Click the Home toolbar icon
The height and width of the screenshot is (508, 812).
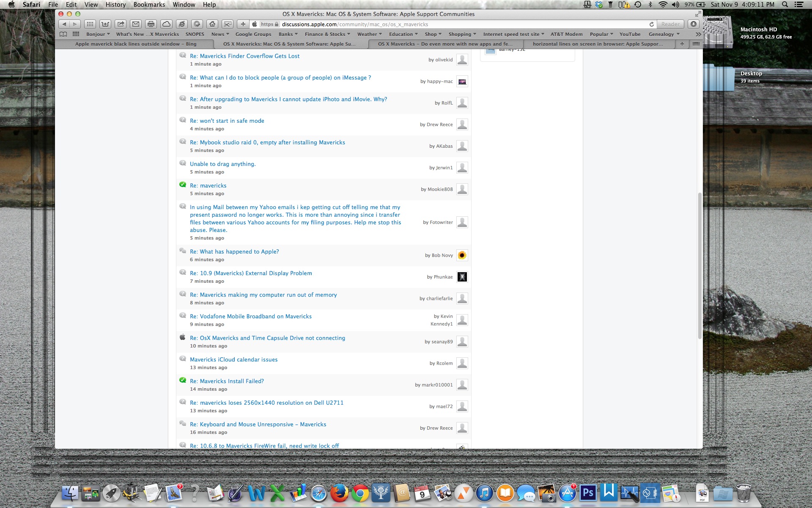click(212, 24)
